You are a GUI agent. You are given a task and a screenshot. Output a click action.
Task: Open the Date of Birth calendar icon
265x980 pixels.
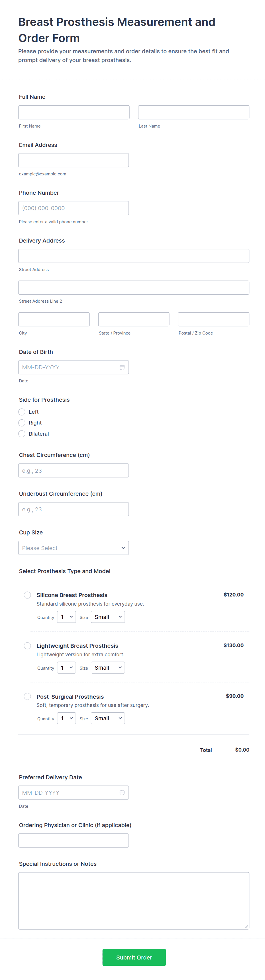pyautogui.click(x=122, y=367)
